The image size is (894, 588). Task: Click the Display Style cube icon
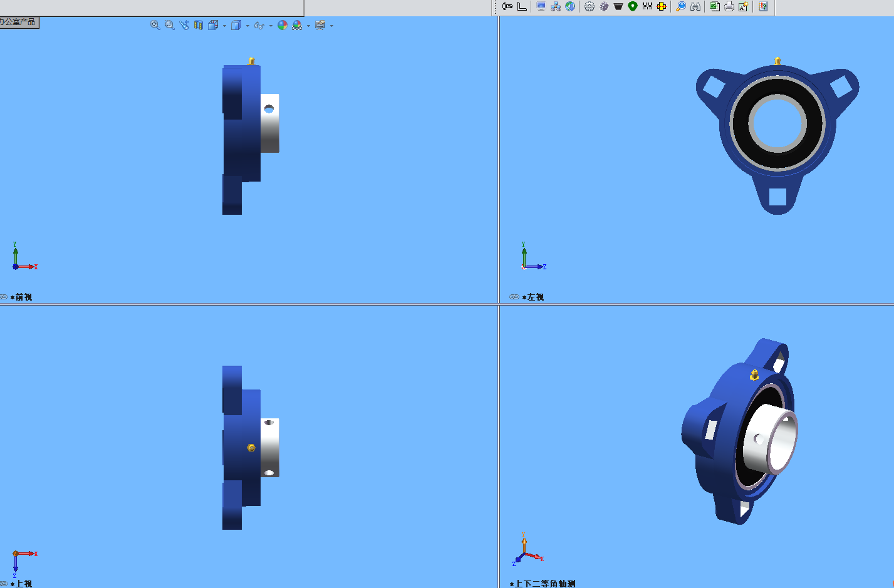[236, 25]
